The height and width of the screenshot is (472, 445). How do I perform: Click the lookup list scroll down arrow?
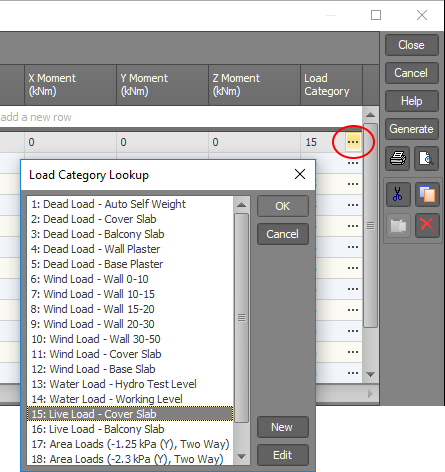pyautogui.click(x=241, y=456)
